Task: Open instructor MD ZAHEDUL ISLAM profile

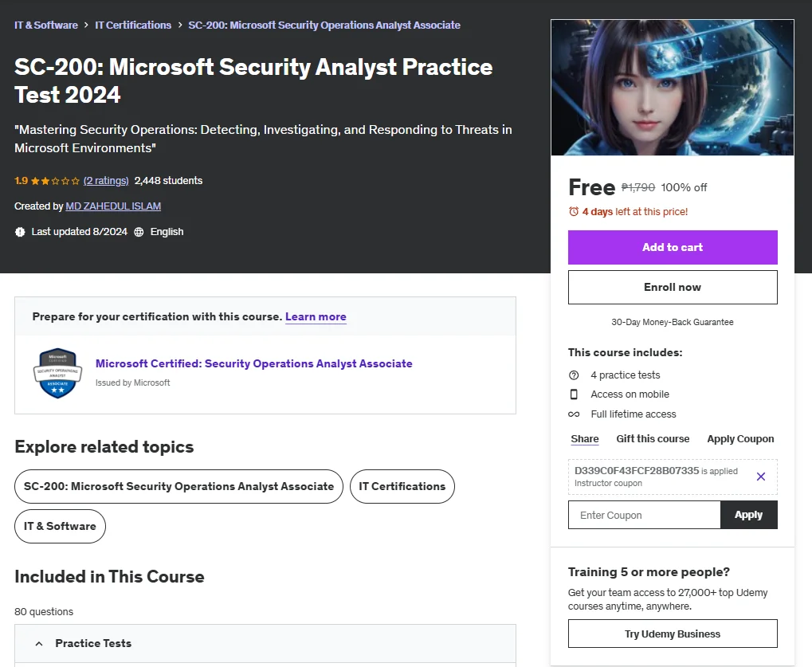Action: (113, 206)
